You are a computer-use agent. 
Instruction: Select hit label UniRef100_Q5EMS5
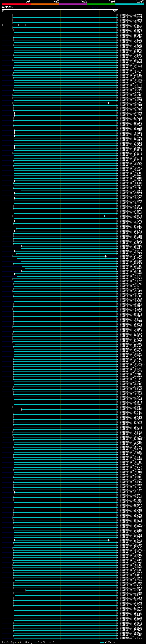[131, 324]
